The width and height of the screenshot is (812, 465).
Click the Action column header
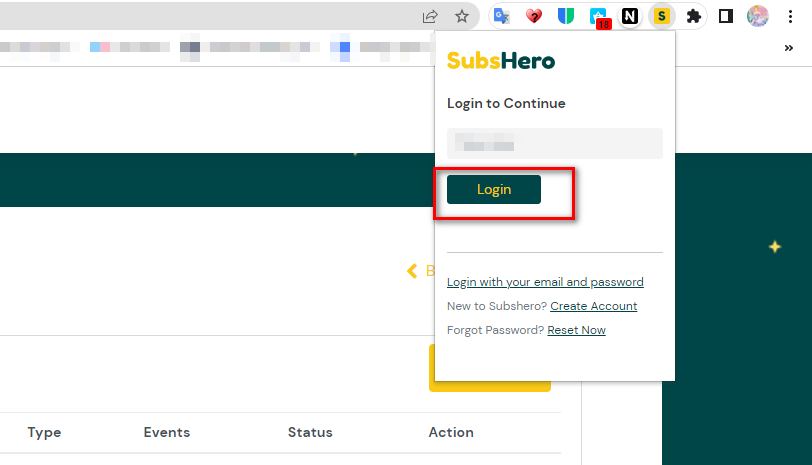(451, 432)
